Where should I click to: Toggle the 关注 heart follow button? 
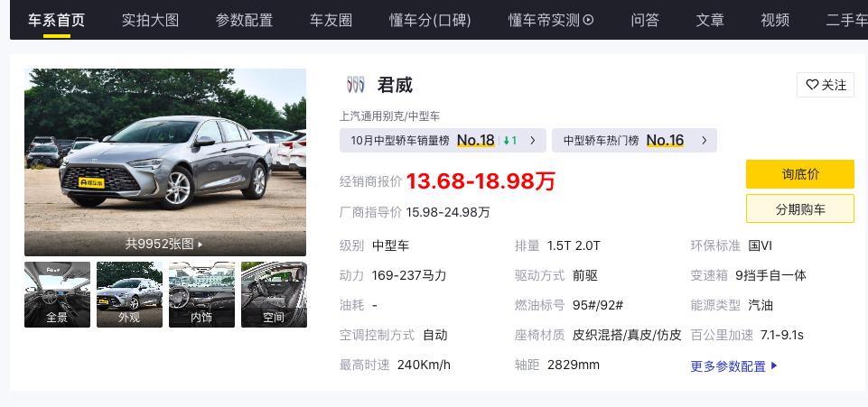(x=826, y=85)
